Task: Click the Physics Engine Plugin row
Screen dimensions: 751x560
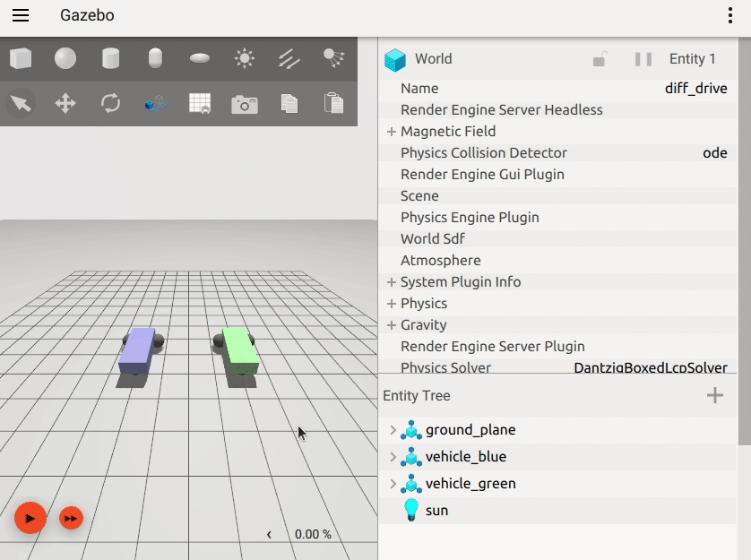Action: pyautogui.click(x=558, y=218)
